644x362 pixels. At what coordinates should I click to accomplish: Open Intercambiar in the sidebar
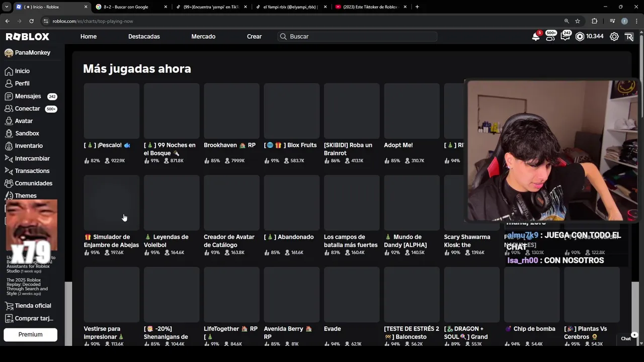click(x=32, y=158)
